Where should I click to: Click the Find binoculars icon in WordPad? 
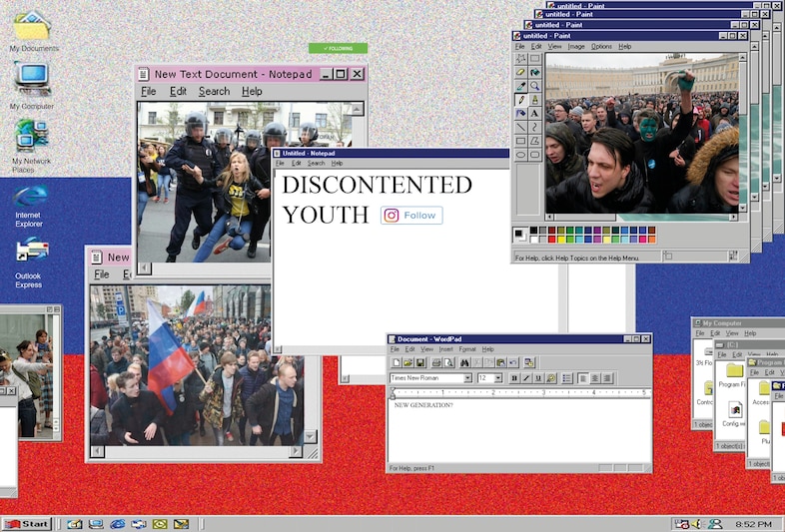coord(464,362)
